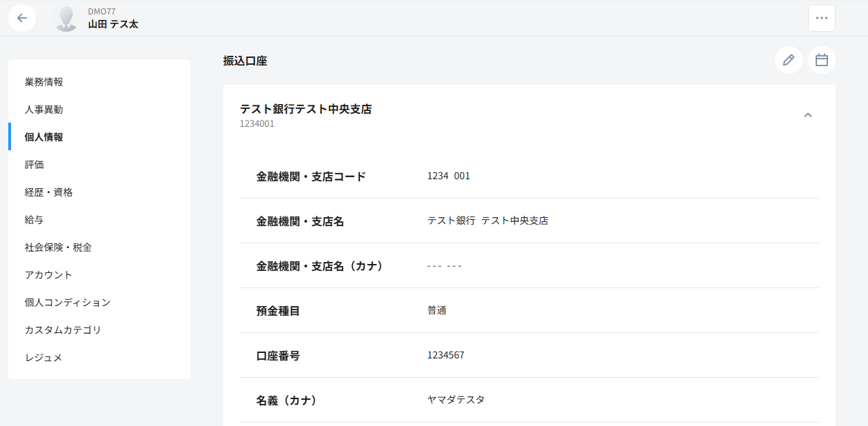The width and height of the screenshot is (868, 426).
Task: Go to the 評価 section
Action: click(34, 165)
